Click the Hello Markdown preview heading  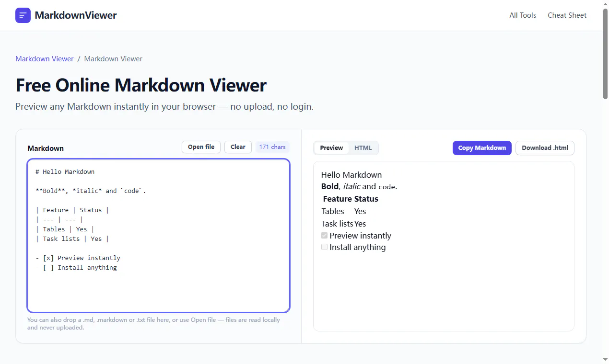pyautogui.click(x=351, y=175)
